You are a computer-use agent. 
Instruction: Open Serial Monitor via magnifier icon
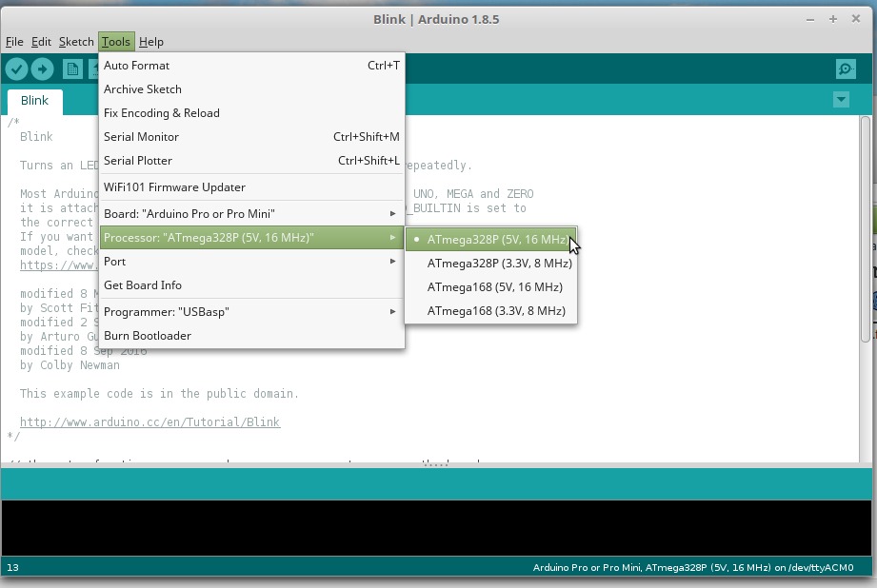click(845, 69)
